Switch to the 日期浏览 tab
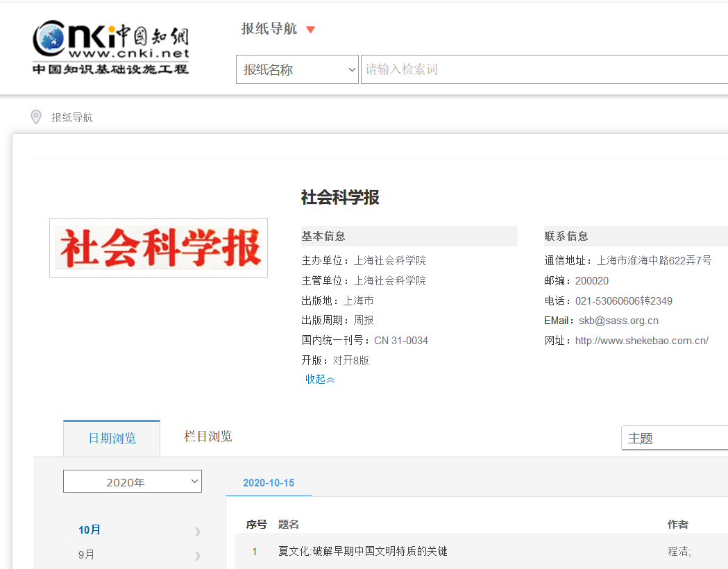 [112, 438]
